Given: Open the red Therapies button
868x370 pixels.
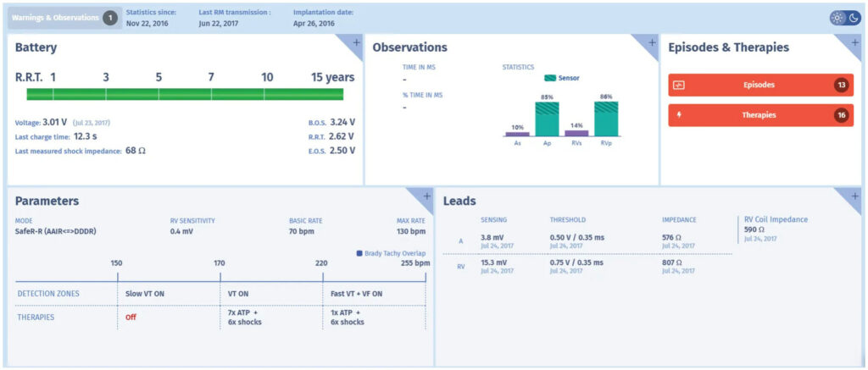Looking at the screenshot, I should coord(760,115).
